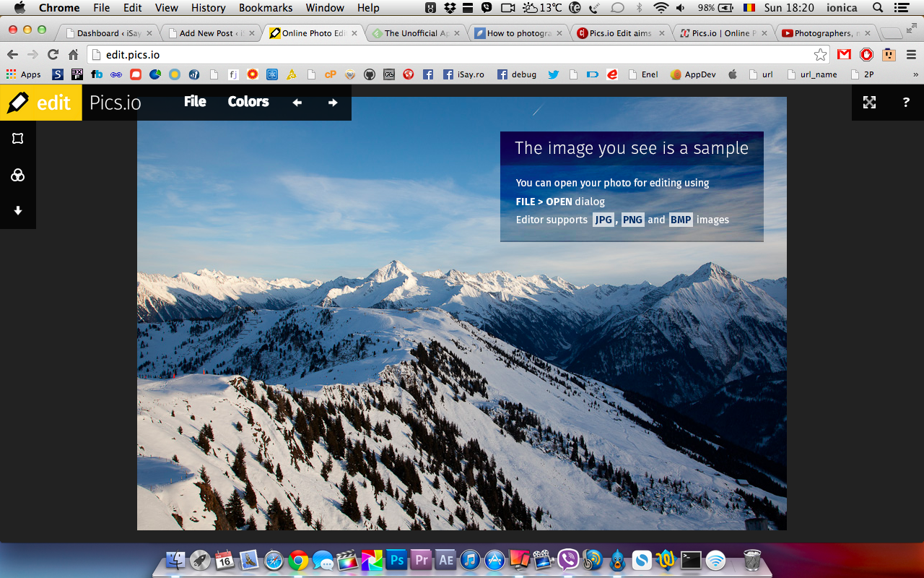Click the Pics.io brand link

pos(115,103)
